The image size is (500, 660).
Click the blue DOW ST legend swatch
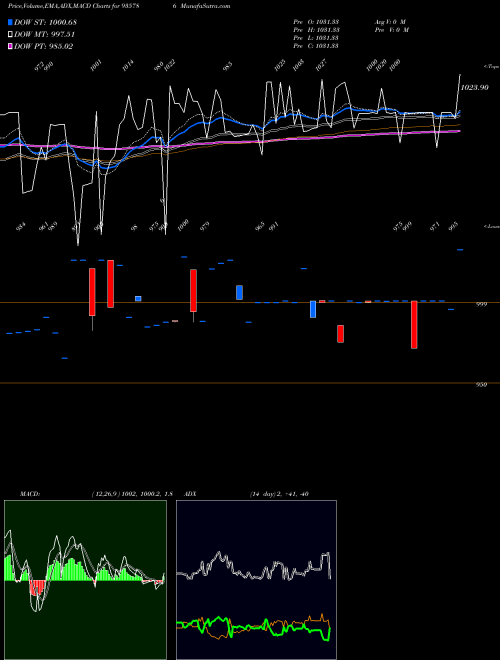coord(10,22)
